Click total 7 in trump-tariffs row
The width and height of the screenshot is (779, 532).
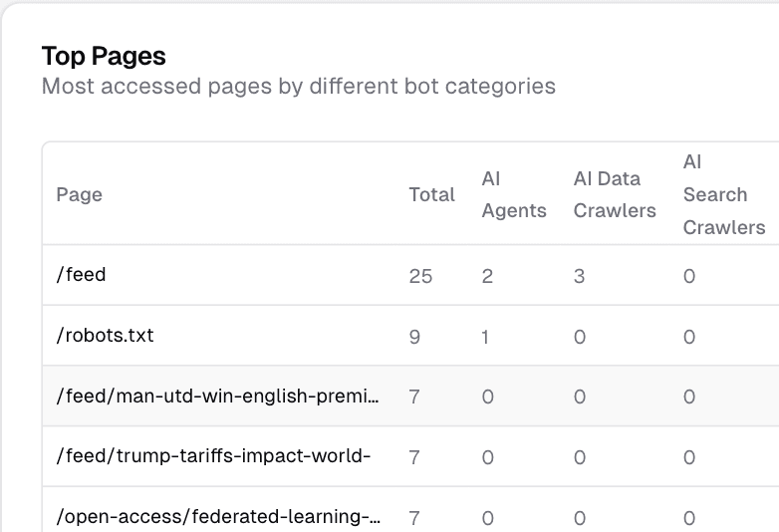(414, 457)
